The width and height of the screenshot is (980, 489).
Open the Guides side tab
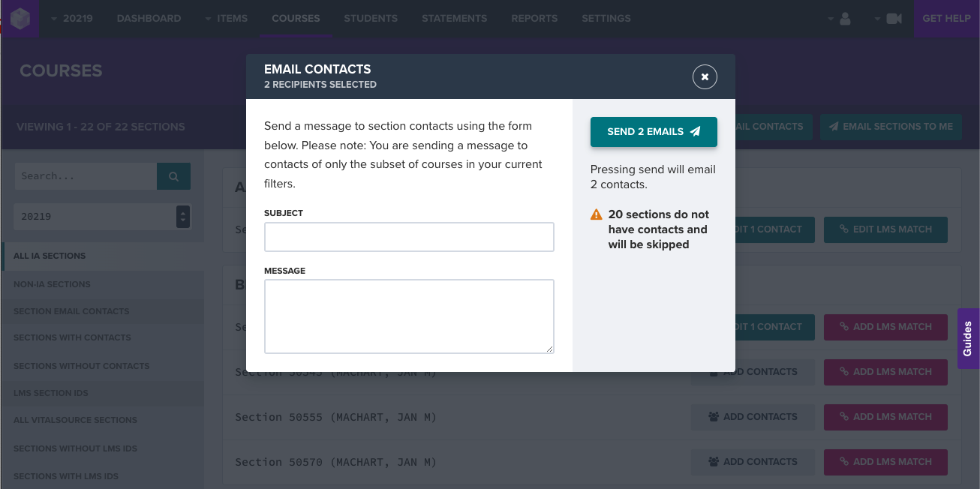pyautogui.click(x=968, y=338)
